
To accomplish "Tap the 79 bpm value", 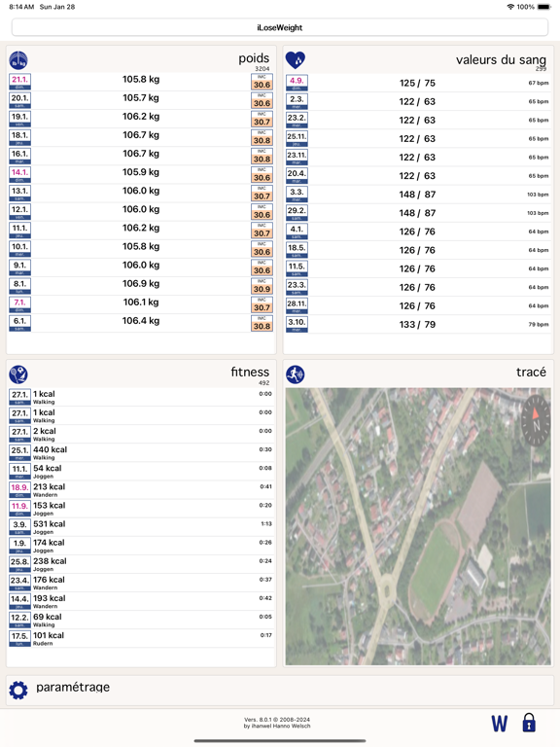I will point(538,325).
